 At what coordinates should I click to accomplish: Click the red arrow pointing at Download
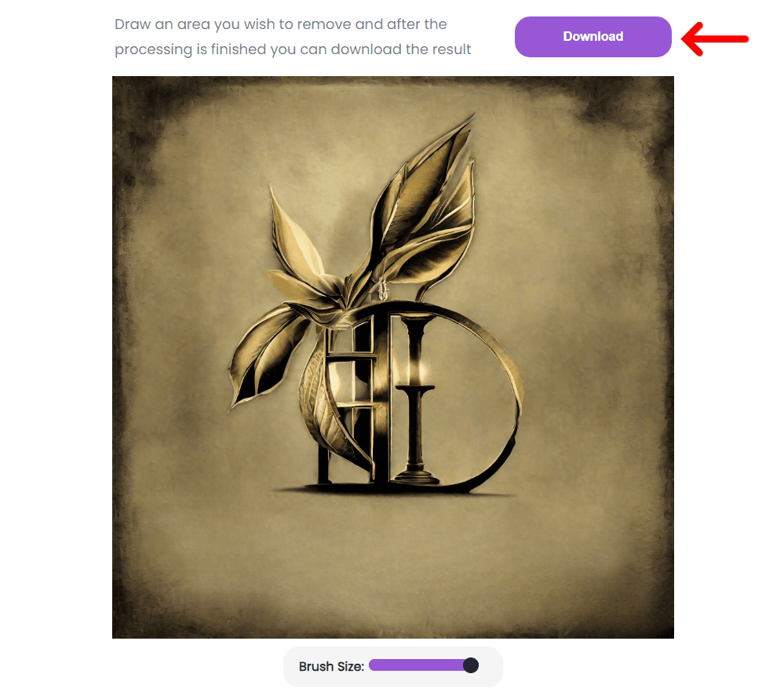(x=715, y=38)
